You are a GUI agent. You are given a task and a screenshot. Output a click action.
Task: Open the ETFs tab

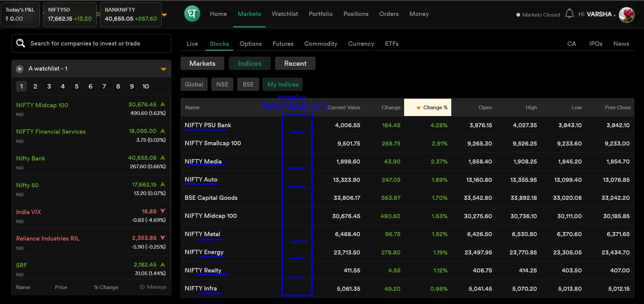coord(392,44)
